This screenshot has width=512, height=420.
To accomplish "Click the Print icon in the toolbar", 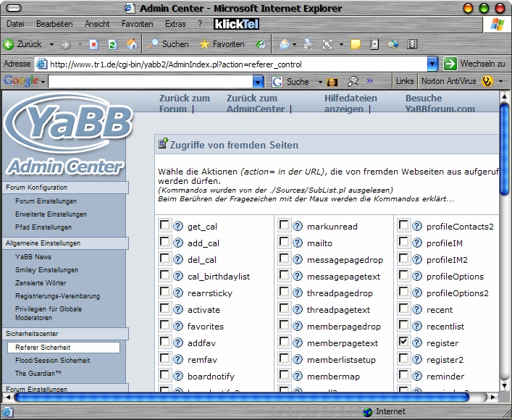I will [309, 44].
